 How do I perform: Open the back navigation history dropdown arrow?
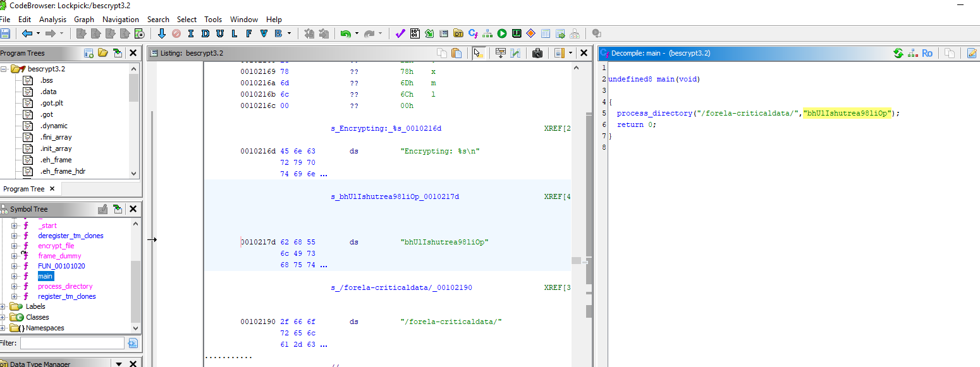(38, 33)
